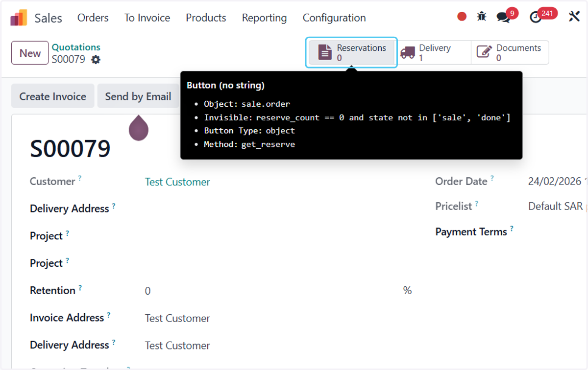Open the Test Customer link in Customer field
Screen dimensions: 588x370
tap(177, 182)
